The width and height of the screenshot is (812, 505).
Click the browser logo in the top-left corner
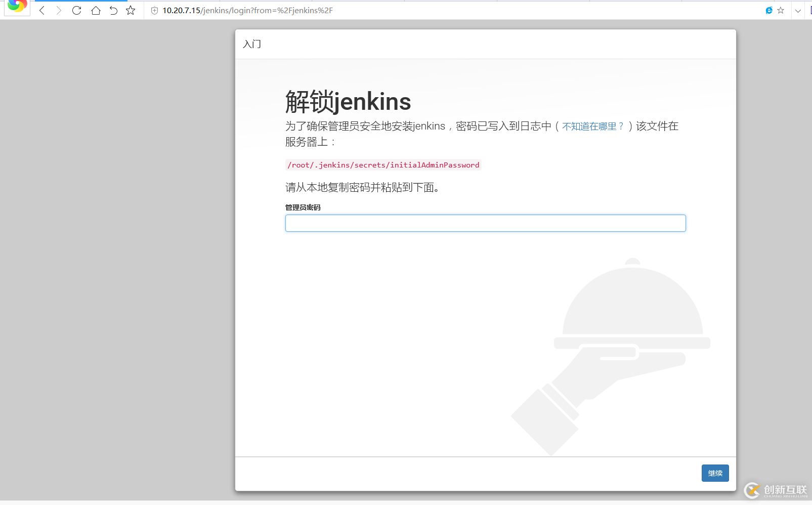click(17, 7)
